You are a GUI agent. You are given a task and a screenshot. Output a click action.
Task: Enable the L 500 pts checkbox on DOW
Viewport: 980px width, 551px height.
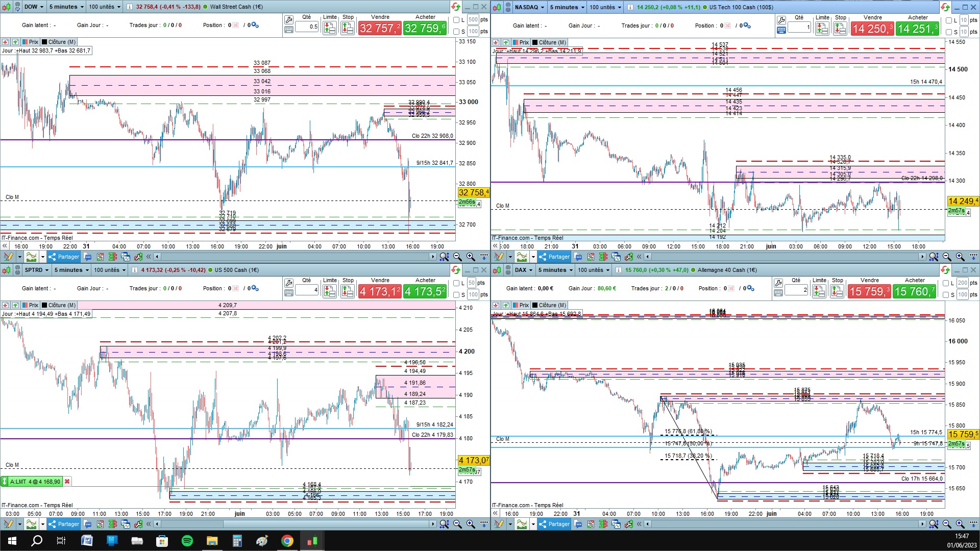pyautogui.click(x=457, y=20)
